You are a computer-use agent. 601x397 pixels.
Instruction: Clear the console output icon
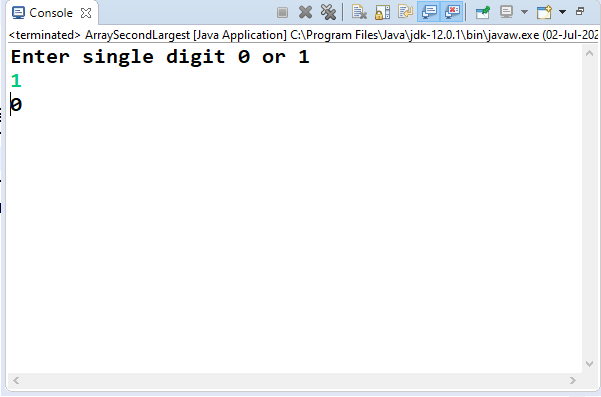[x=359, y=12]
